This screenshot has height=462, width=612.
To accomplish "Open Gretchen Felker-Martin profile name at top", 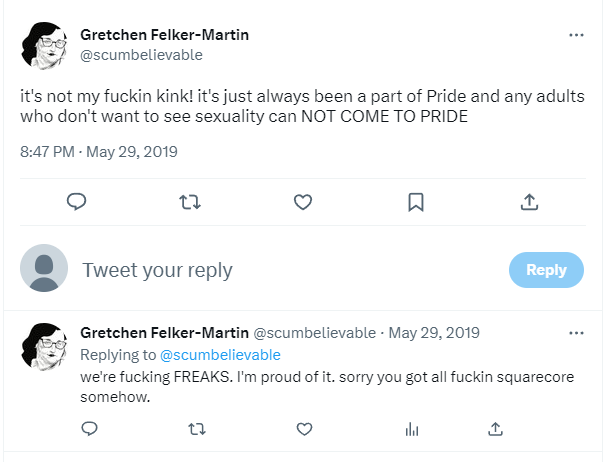I will (x=164, y=35).
